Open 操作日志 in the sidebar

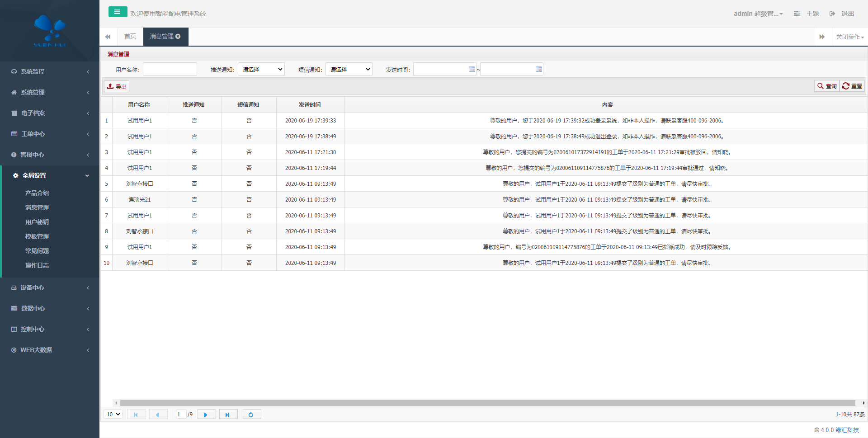[37, 265]
